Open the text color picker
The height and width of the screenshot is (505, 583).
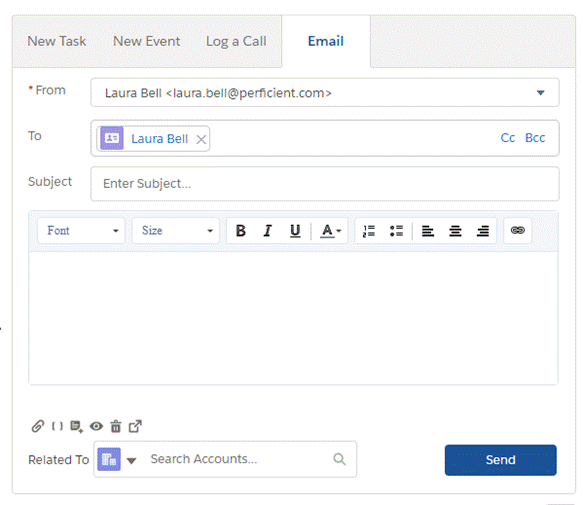click(330, 231)
